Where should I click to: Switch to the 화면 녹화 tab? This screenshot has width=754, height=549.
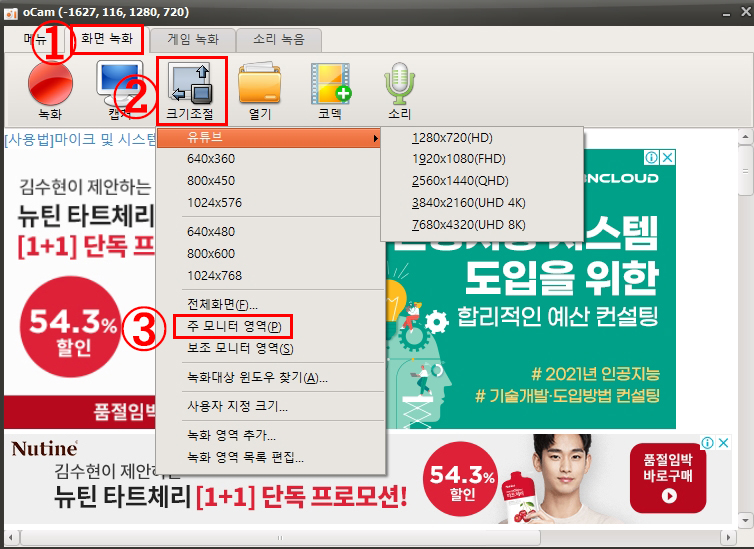pyautogui.click(x=107, y=39)
